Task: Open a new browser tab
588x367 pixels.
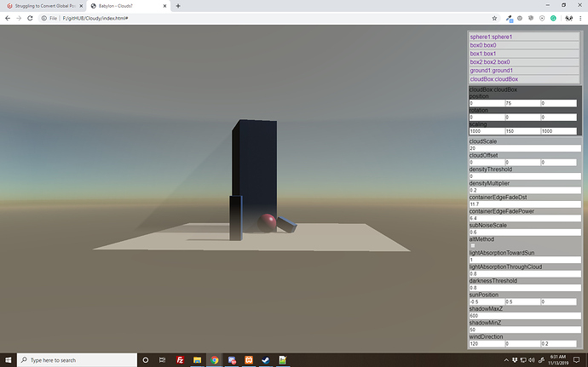Action: (x=178, y=6)
